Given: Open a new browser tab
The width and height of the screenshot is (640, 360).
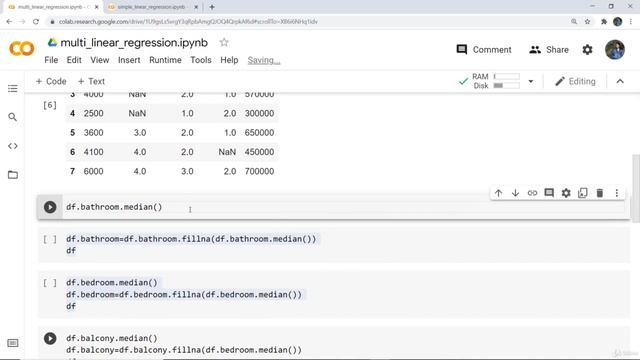Looking at the screenshot, I should coord(212,7).
